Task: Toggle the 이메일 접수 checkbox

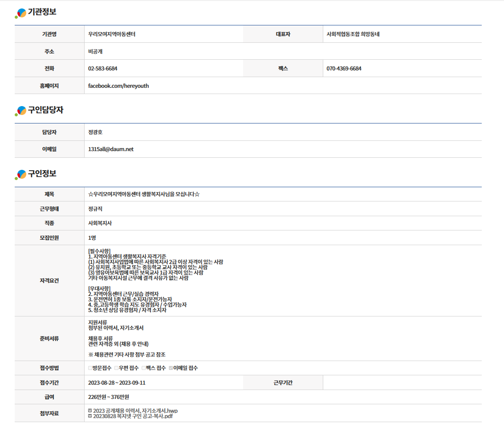Action: 171,368
